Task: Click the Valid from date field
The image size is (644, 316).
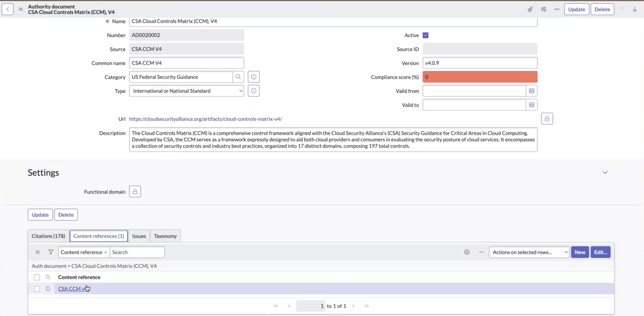Action: [474, 91]
